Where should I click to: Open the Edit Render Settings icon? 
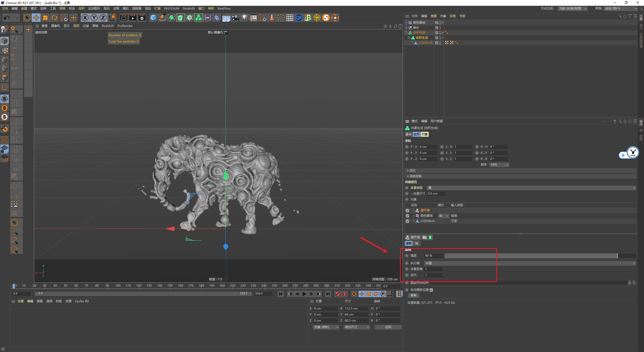click(142, 18)
